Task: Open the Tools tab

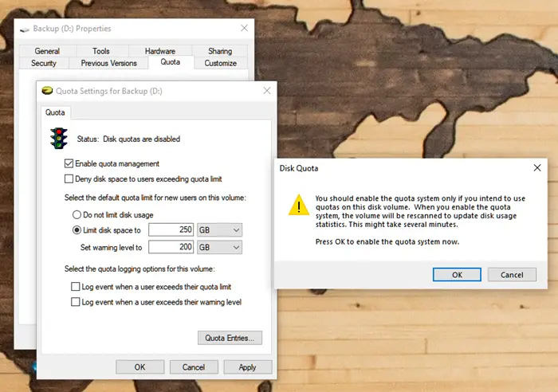Action: coord(101,51)
